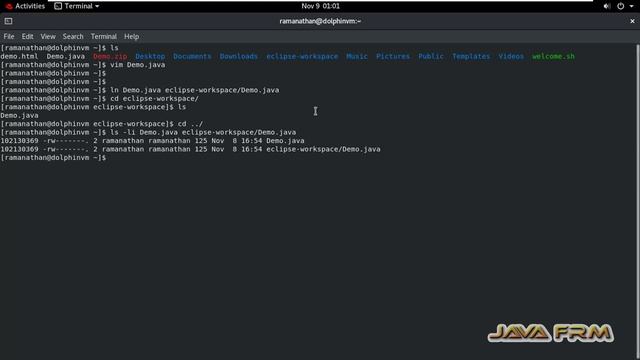Click the welcome.sh file name
This screenshot has height=360, width=640.
click(553, 56)
